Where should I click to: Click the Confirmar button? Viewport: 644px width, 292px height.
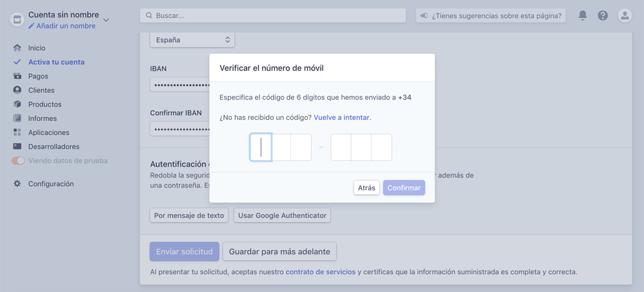[x=404, y=188]
